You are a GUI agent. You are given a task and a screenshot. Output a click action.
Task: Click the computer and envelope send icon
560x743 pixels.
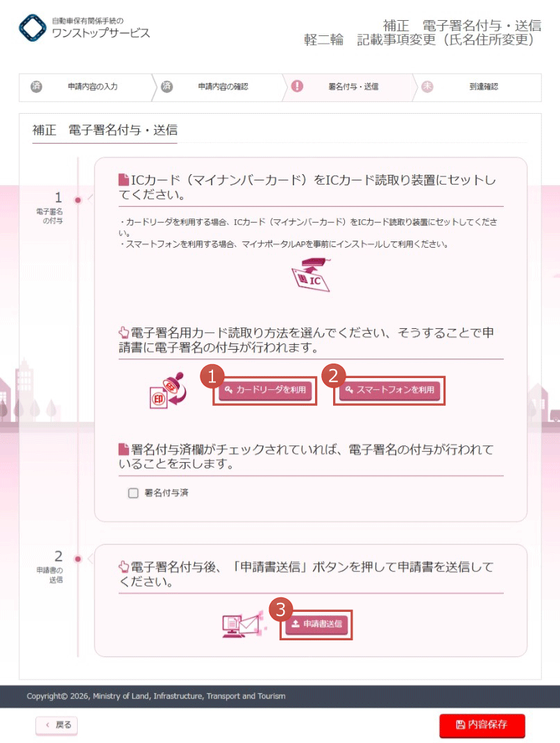click(243, 625)
